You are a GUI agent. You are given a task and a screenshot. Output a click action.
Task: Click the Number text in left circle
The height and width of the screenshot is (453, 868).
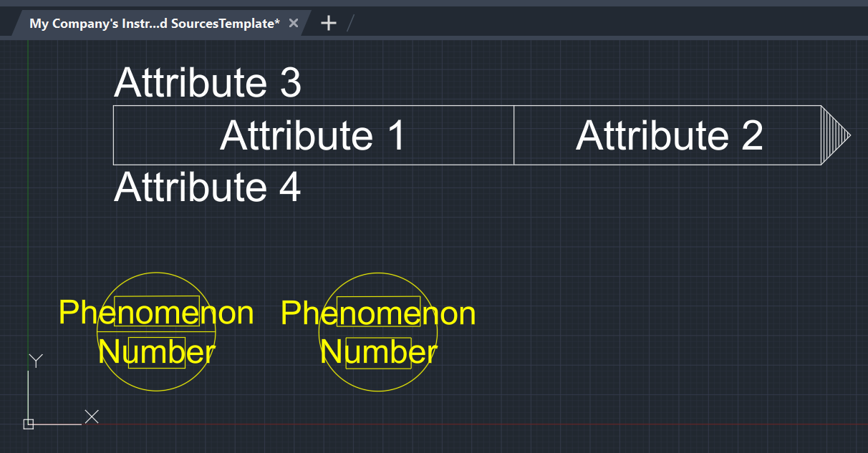[156, 352]
